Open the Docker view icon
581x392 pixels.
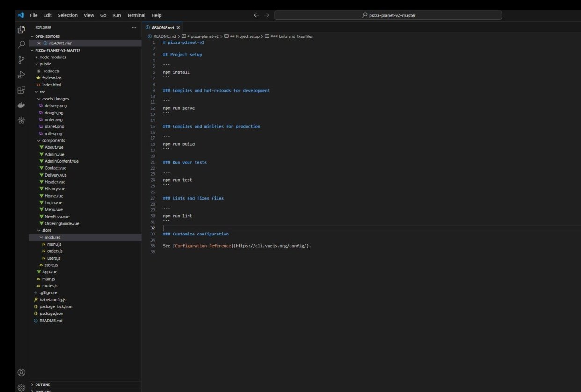coord(21,105)
